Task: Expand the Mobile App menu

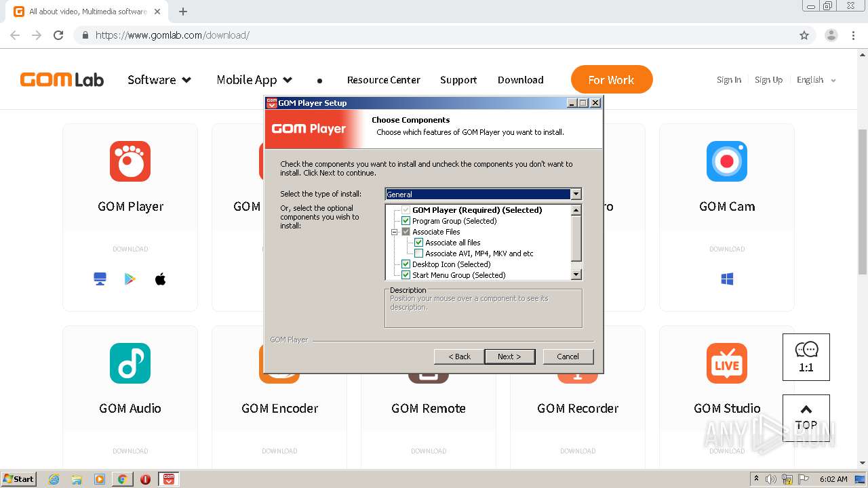Action: click(x=254, y=80)
